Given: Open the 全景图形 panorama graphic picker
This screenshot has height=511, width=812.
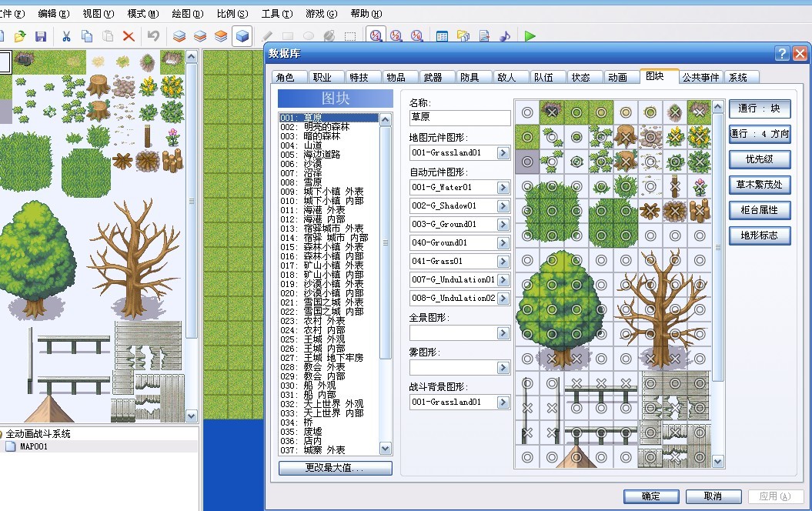Looking at the screenshot, I should (503, 333).
